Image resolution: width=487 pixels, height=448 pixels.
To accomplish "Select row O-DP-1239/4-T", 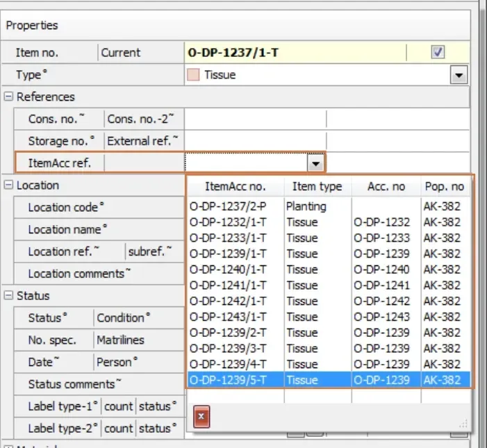I will pos(329,364).
